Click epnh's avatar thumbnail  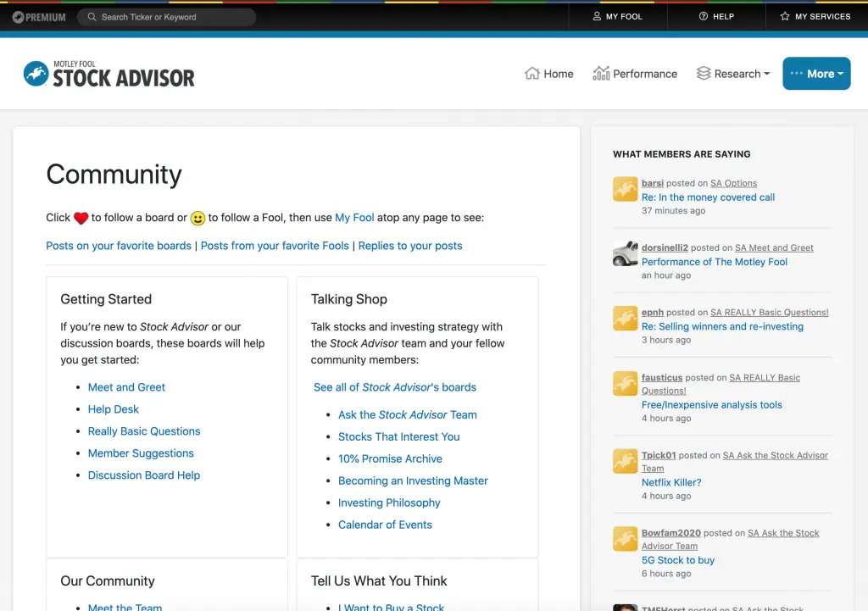click(x=625, y=319)
